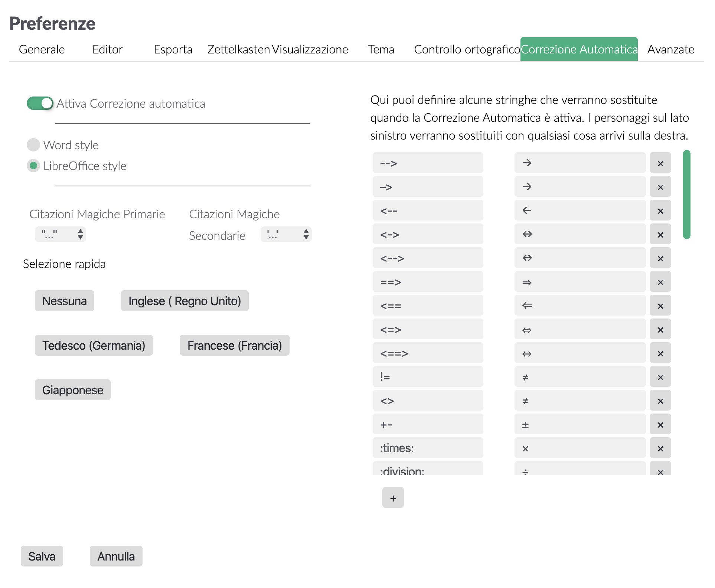Click the '<>' source string input field

pyautogui.click(x=428, y=401)
